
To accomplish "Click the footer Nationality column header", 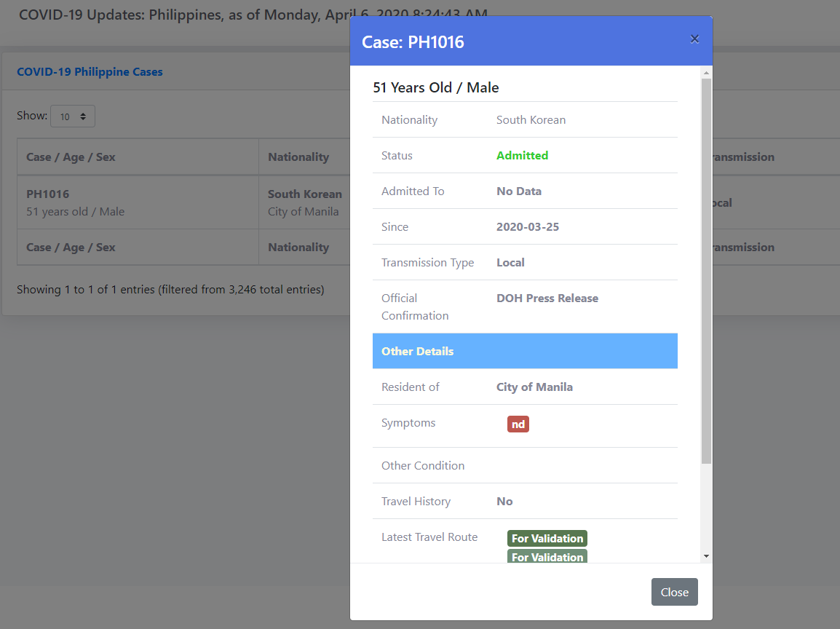I will (x=304, y=247).
